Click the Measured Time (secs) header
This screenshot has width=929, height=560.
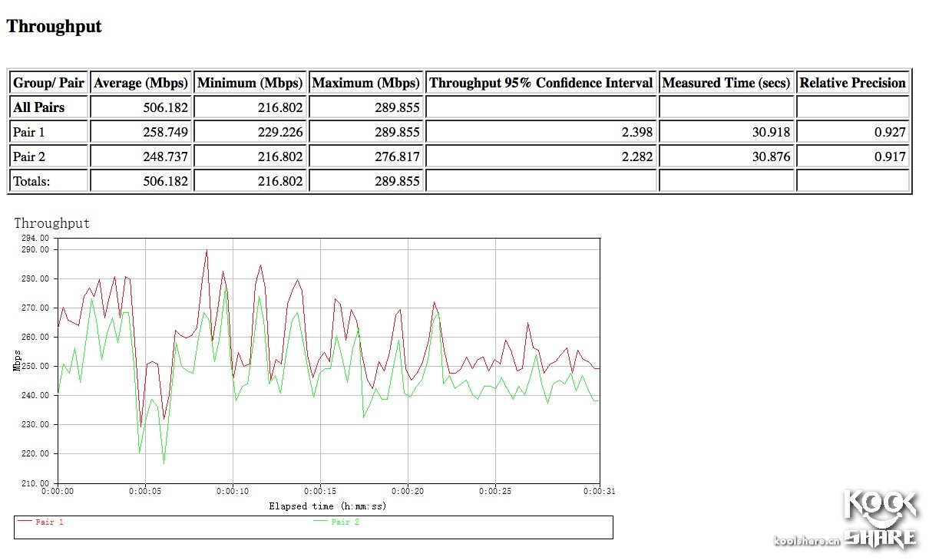click(726, 83)
